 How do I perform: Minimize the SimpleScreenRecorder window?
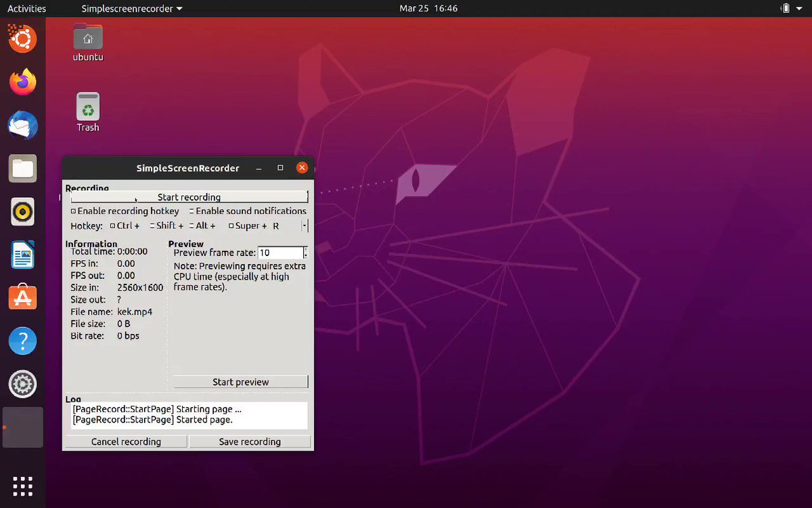(x=257, y=168)
